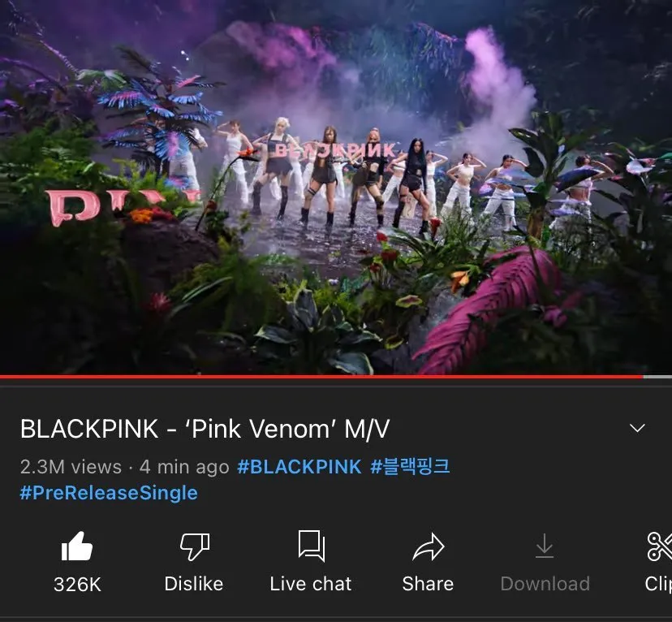The image size is (672, 622).
Task: Expand video description with the chevron
Action: click(x=637, y=428)
